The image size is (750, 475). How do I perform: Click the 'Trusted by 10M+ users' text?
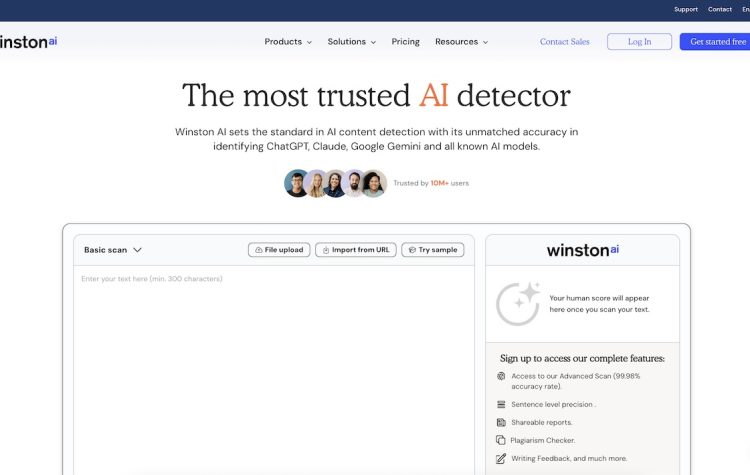(431, 183)
